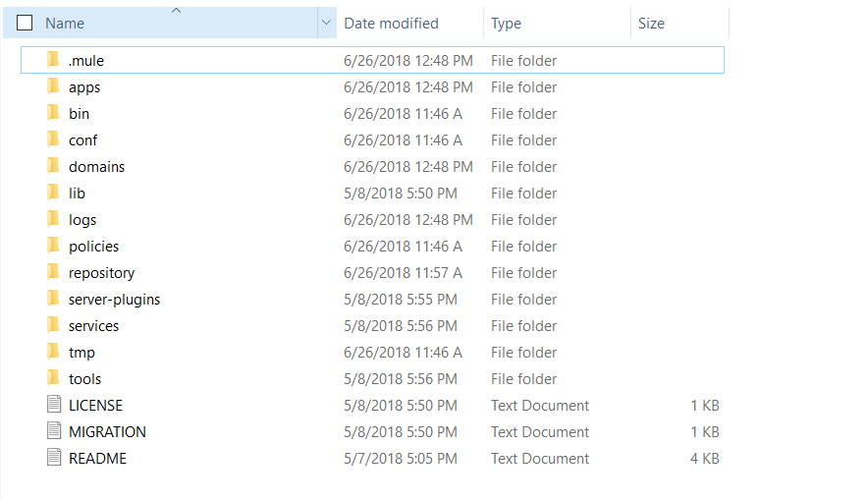This screenshot has width=868, height=501.
Task: Select the policies folder name
Action: [x=93, y=247]
